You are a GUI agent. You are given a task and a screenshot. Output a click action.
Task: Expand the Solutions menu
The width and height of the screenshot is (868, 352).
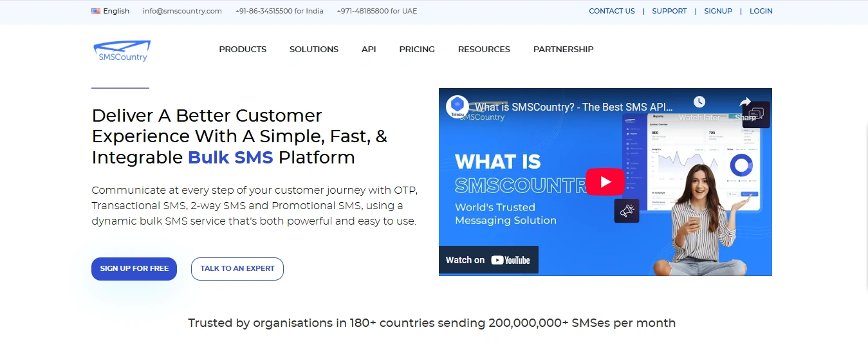pyautogui.click(x=314, y=49)
